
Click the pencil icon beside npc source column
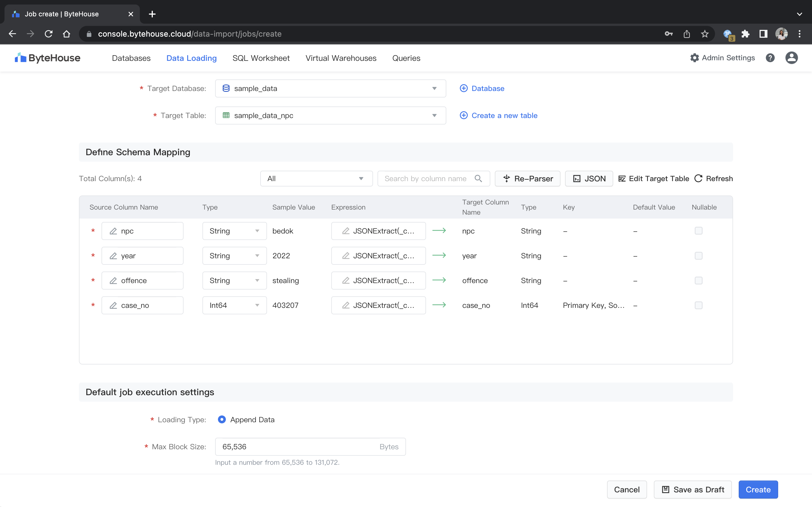[x=113, y=231]
